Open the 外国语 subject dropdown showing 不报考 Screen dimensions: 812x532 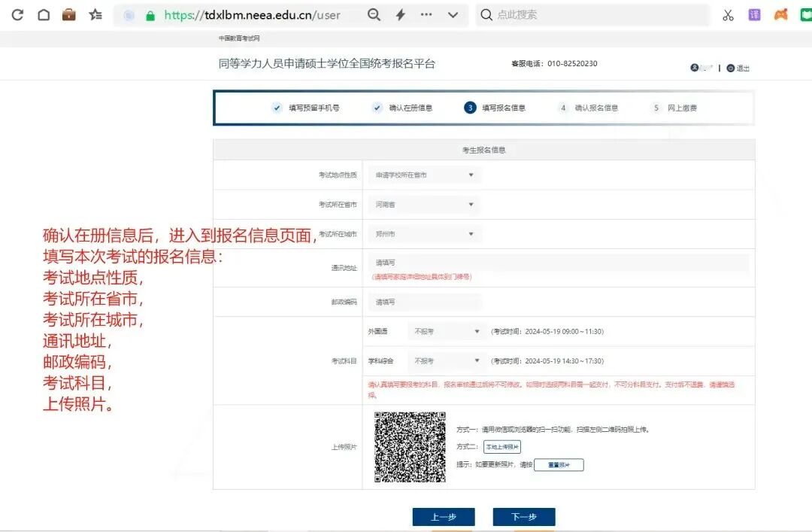pos(447,331)
